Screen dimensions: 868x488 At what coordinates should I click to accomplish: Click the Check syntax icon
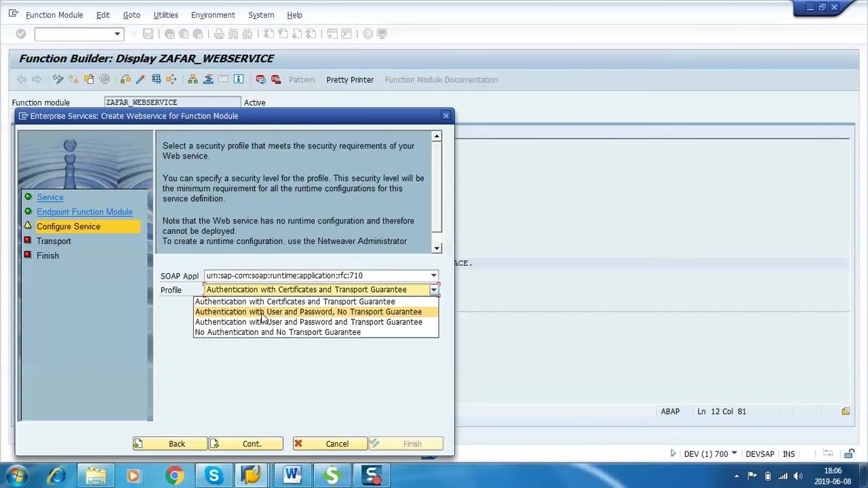125,79
